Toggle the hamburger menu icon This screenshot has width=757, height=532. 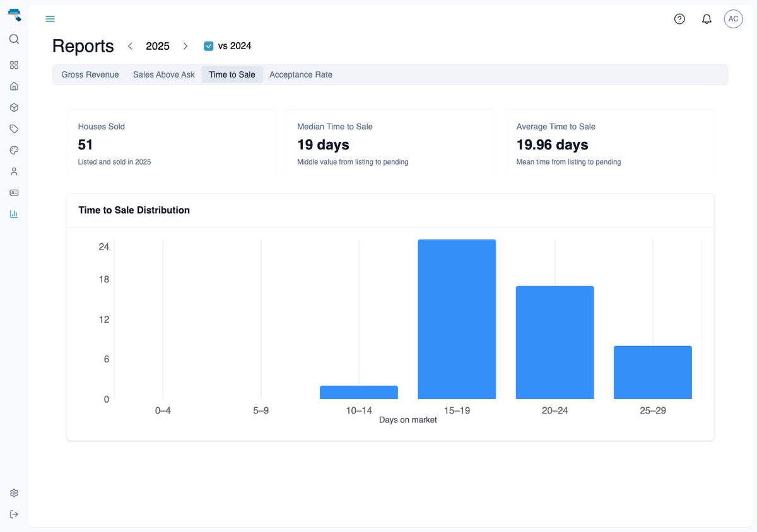pos(50,19)
